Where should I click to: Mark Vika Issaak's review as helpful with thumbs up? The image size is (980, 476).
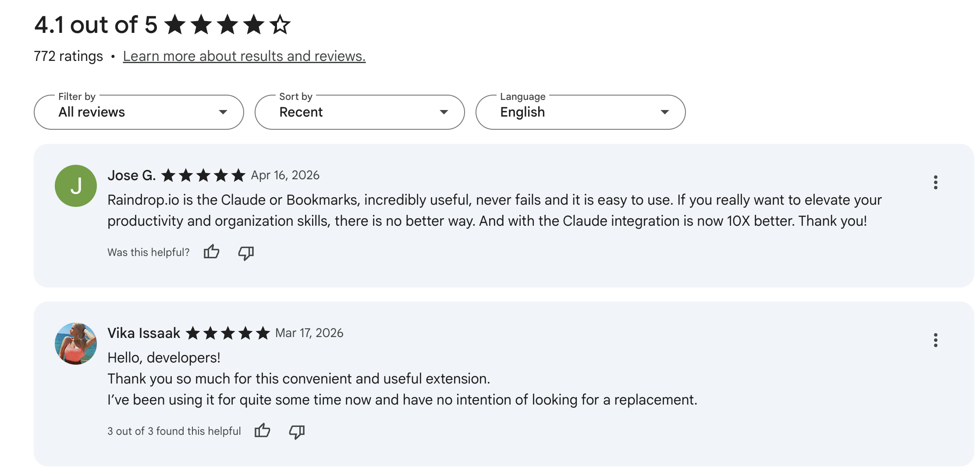[263, 431]
